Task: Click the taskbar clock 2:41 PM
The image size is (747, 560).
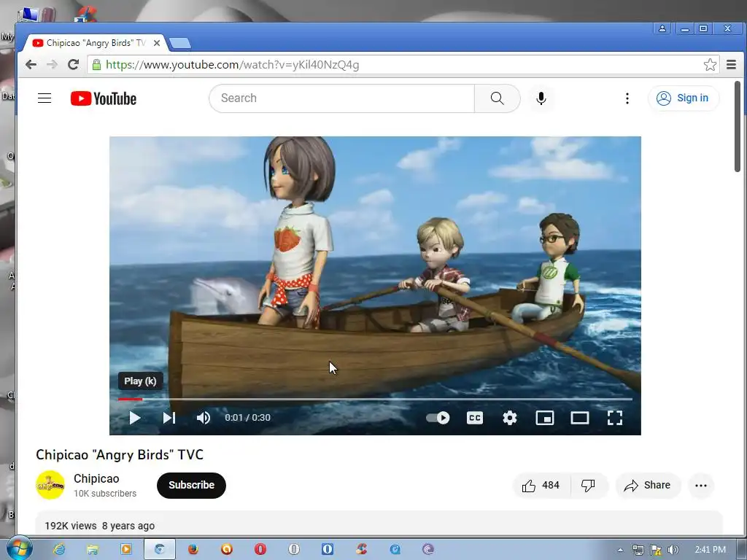Action: [711, 550]
